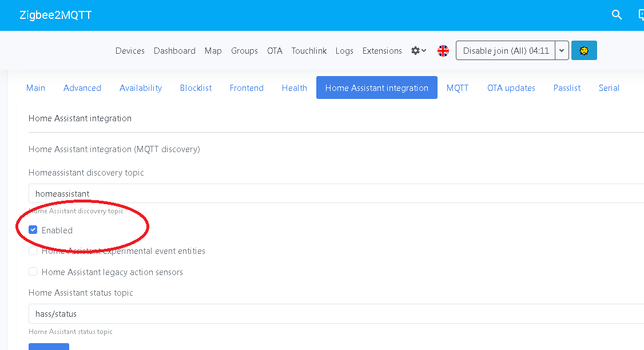Viewport: 644px width, 350px height.
Task: Open the Map view
Action: (213, 50)
